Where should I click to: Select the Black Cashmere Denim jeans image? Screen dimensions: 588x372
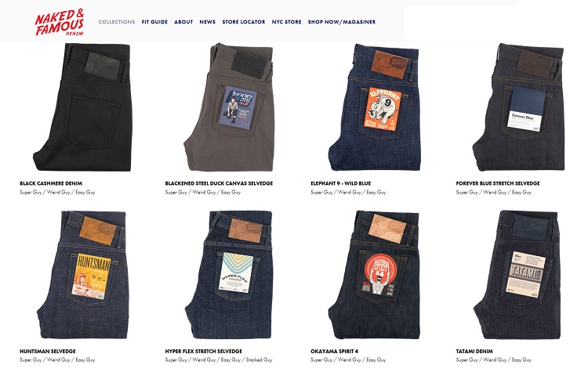[x=83, y=107]
